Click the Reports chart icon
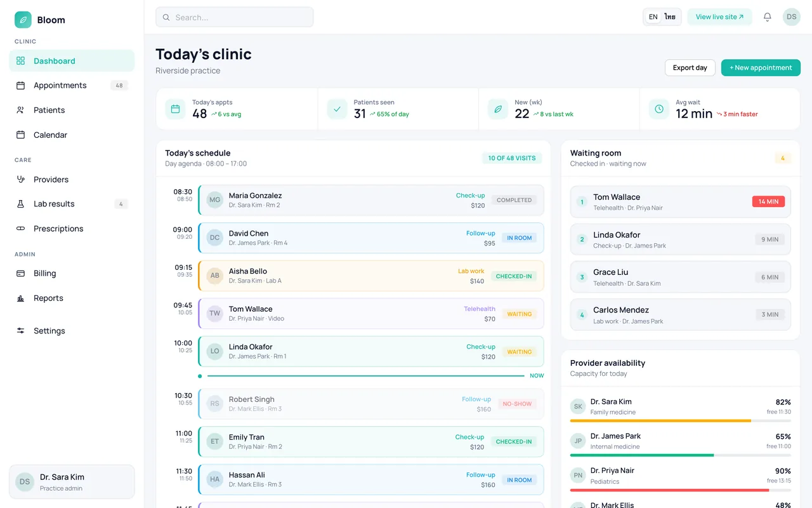812x508 pixels. coord(20,298)
